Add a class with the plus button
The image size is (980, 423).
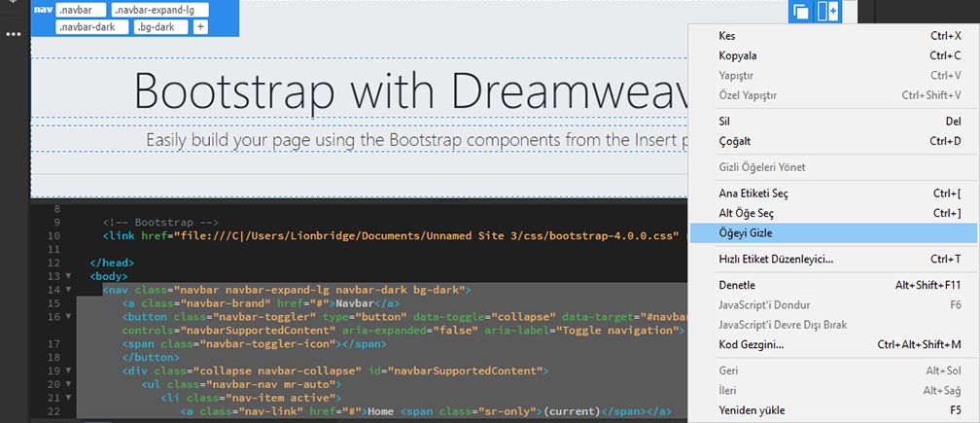[x=200, y=27]
